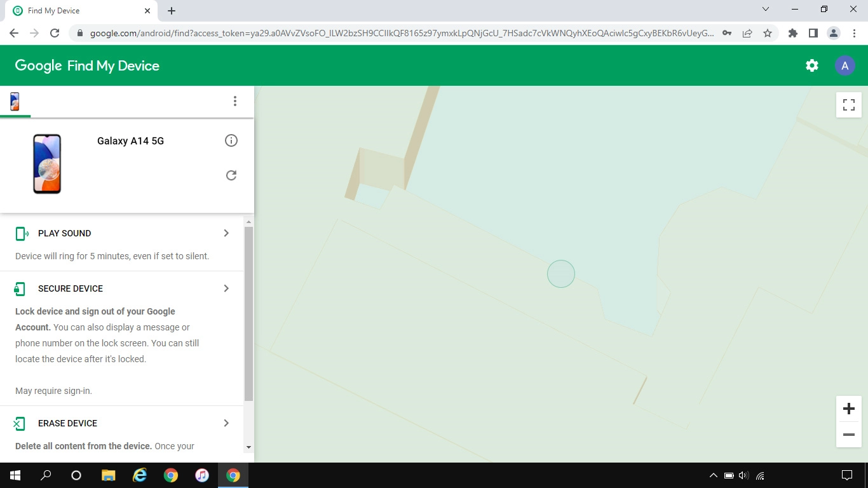Click the ERASE DEVICE label
Image resolution: width=868 pixels, height=488 pixels.
tap(67, 423)
